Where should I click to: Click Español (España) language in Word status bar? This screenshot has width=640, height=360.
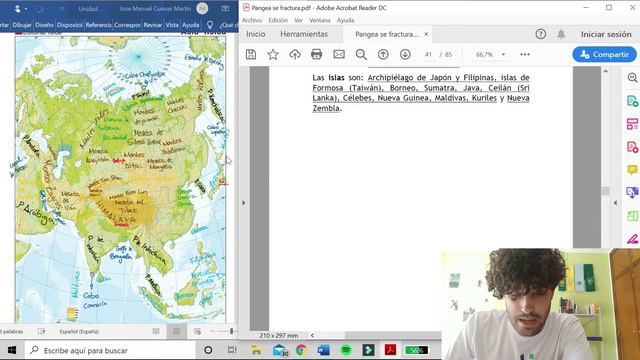click(x=79, y=331)
